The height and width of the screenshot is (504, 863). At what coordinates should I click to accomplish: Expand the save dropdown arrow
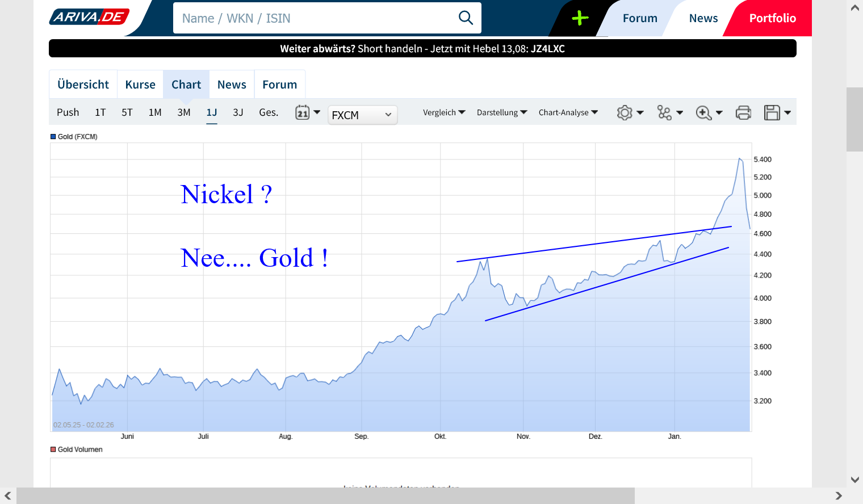[x=787, y=112]
